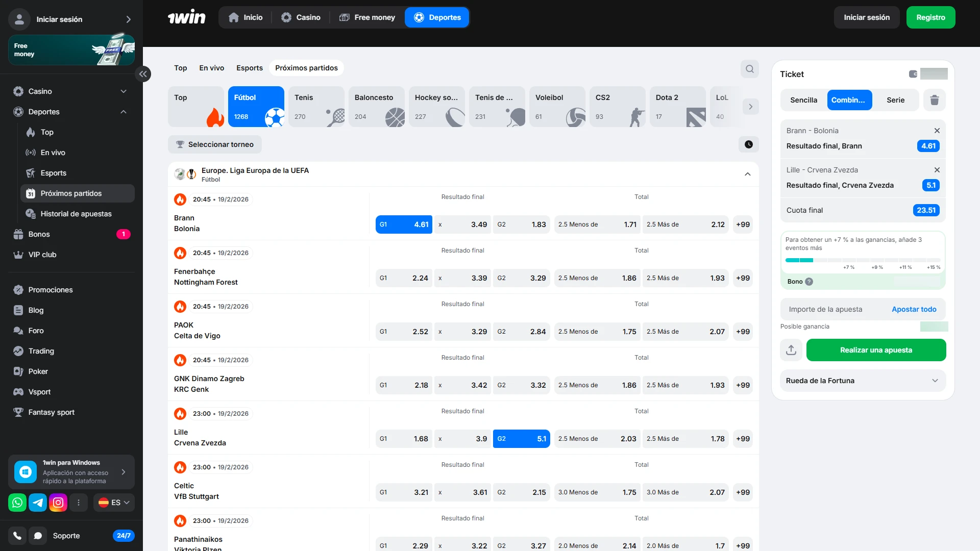Select Sencilla bet type

coord(803,100)
